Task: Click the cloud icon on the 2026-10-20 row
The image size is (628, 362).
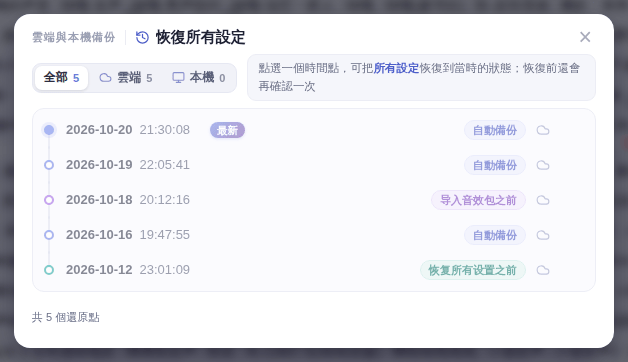Action: click(543, 131)
